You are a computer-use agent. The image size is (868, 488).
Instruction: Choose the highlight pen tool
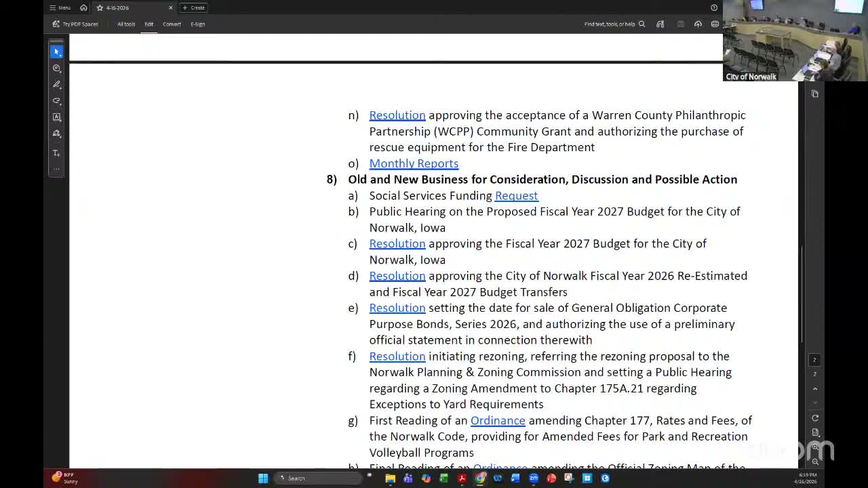pyautogui.click(x=56, y=84)
